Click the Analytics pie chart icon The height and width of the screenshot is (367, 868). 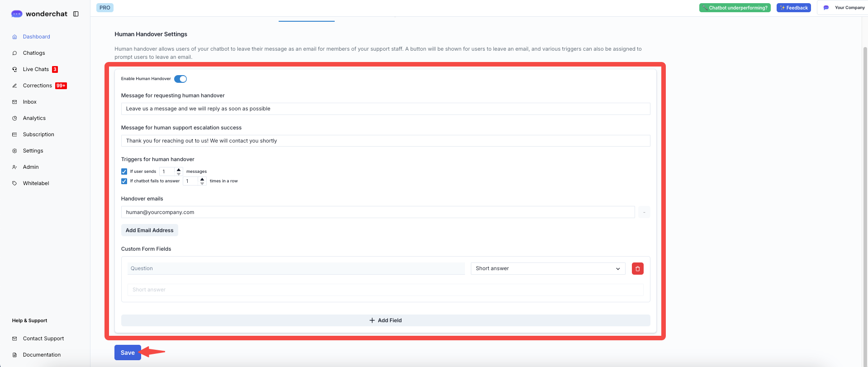click(14, 118)
